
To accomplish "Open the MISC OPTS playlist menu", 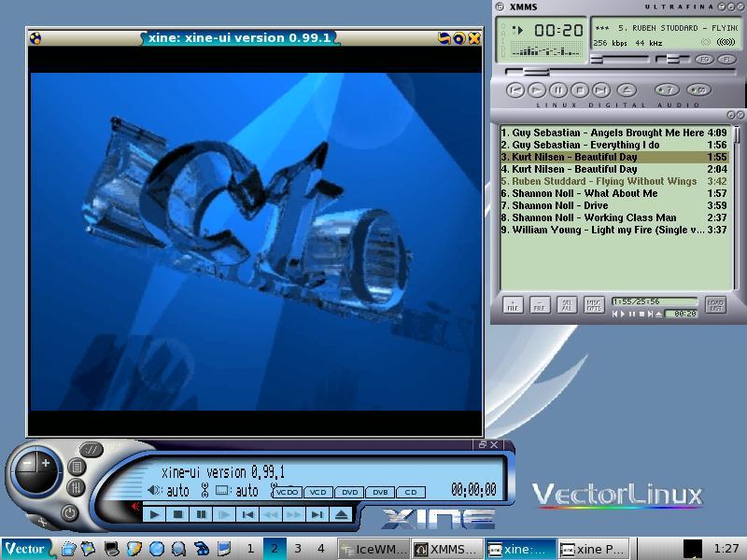I will pos(593,305).
